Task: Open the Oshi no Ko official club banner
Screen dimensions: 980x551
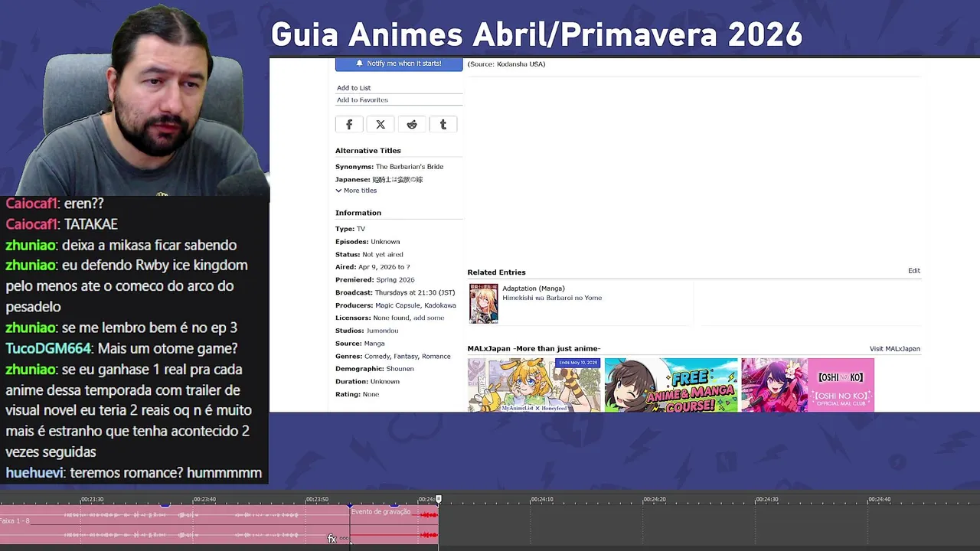Action: [808, 385]
